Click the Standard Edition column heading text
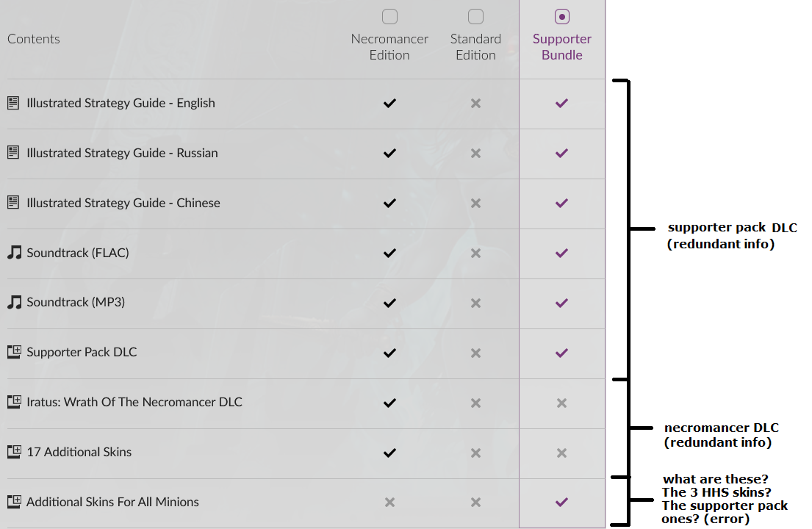 point(475,47)
